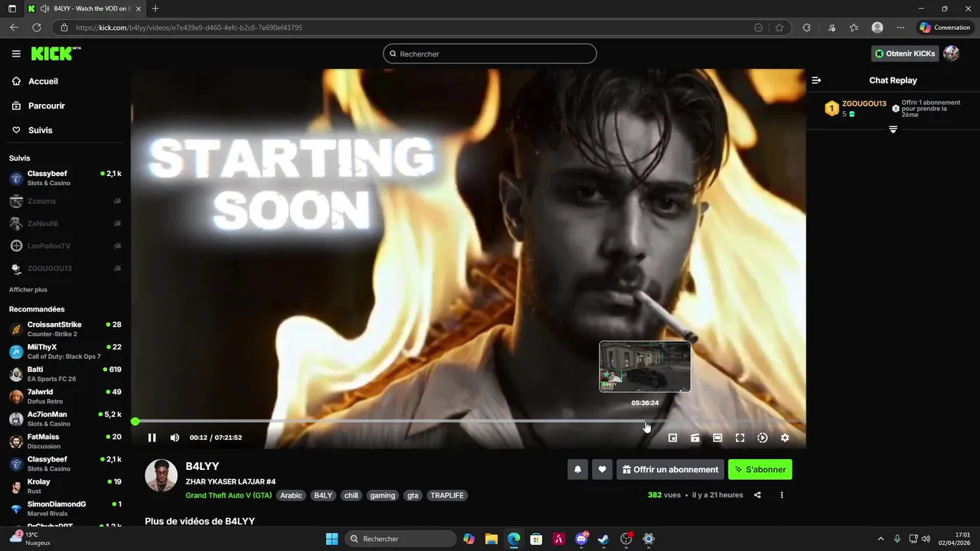980x551 pixels.
Task: Enable picture-in-picture mini player
Action: [673, 438]
